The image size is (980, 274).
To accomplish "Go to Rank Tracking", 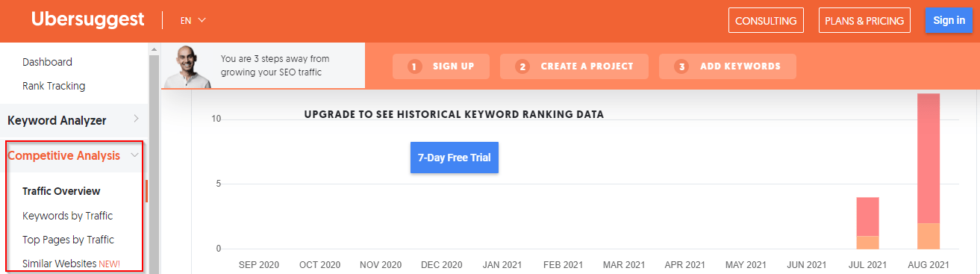I will pos(54,86).
